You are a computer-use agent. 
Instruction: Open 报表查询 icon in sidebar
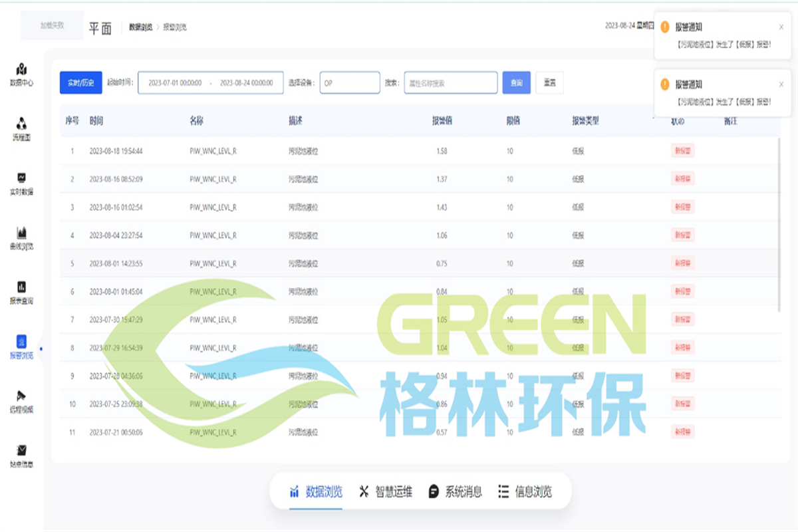tap(21, 287)
